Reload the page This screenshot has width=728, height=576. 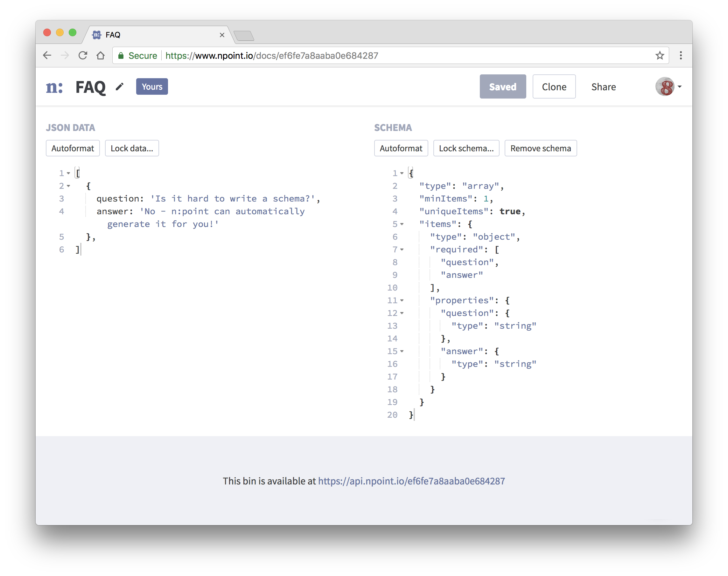[83, 55]
